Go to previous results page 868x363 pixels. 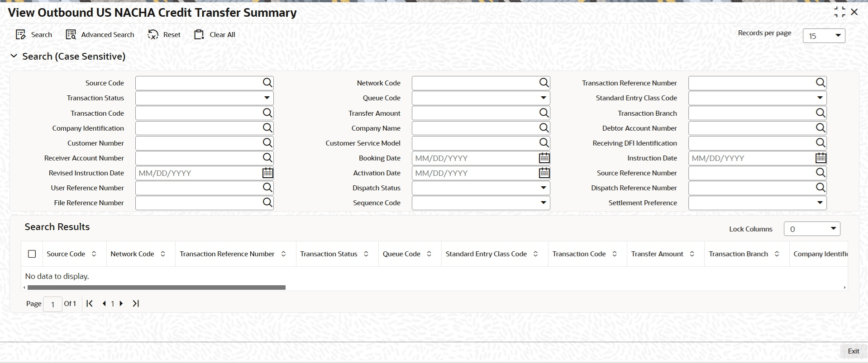(x=104, y=303)
